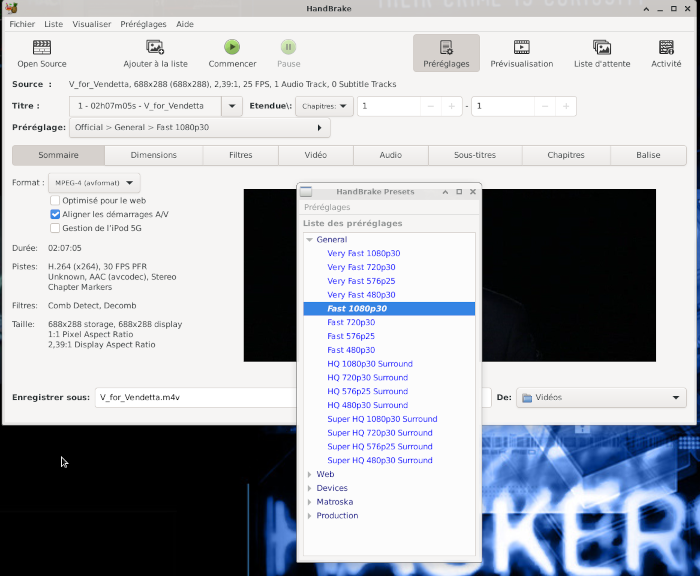This screenshot has height=576, width=700.
Task: Show the Activité log icon
Action: point(666,47)
